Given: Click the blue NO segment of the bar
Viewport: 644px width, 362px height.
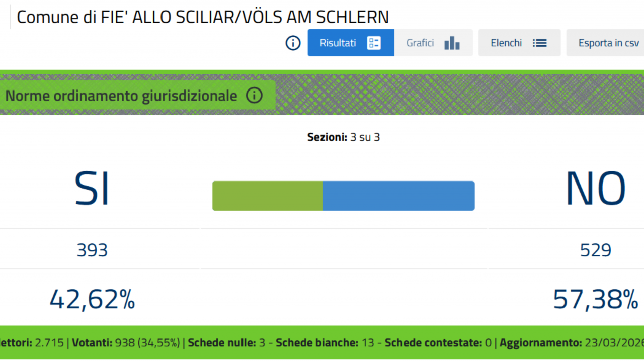Looking at the screenshot, I should coord(398,196).
